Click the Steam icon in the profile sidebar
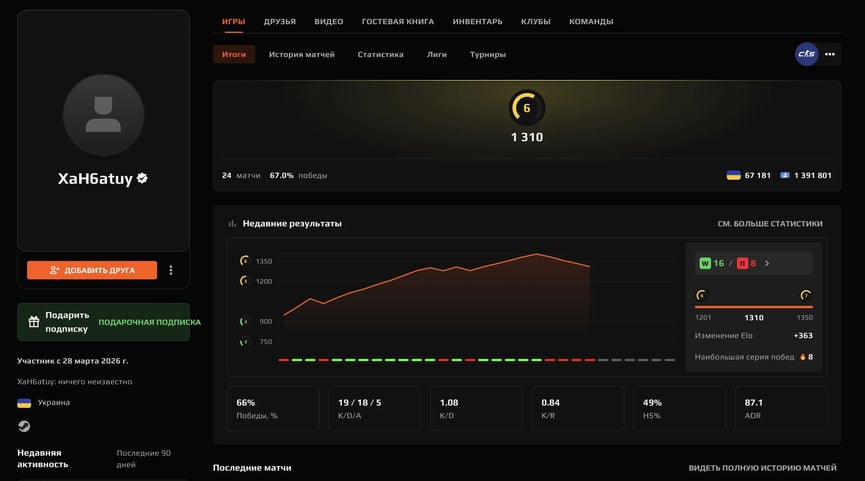Image resolution: width=865 pixels, height=481 pixels. [24, 426]
